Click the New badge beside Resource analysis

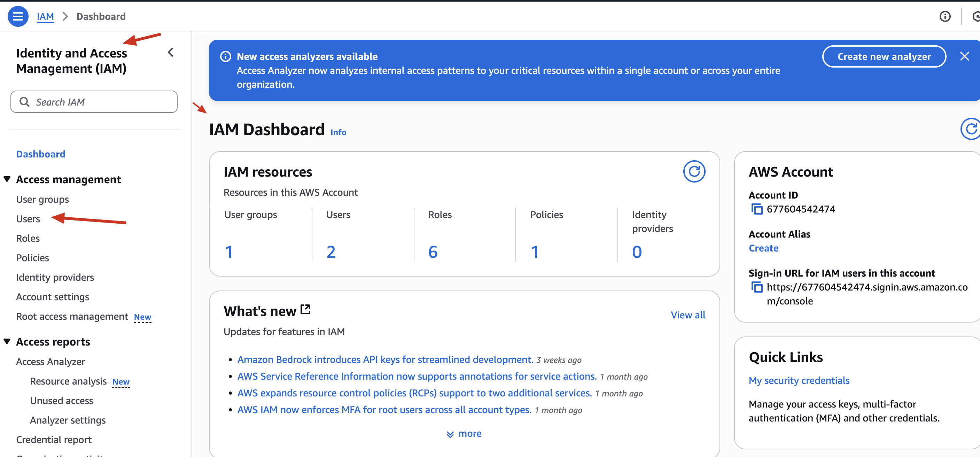click(120, 381)
